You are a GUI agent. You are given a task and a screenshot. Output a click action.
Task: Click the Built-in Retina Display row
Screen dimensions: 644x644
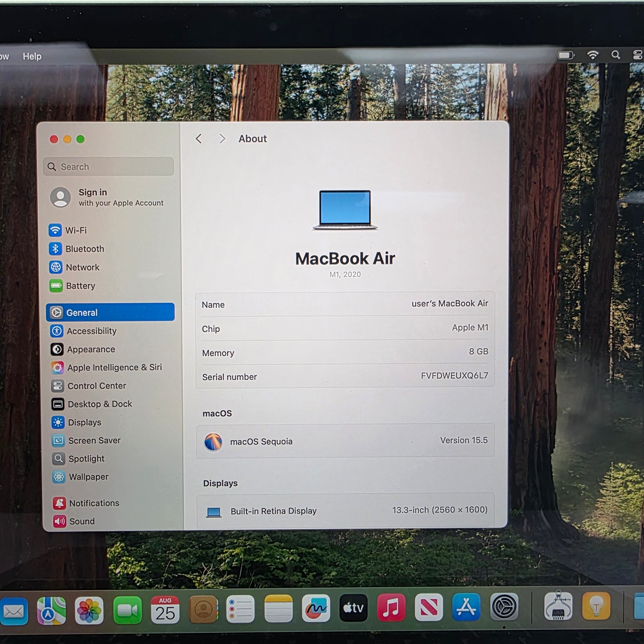(x=345, y=511)
